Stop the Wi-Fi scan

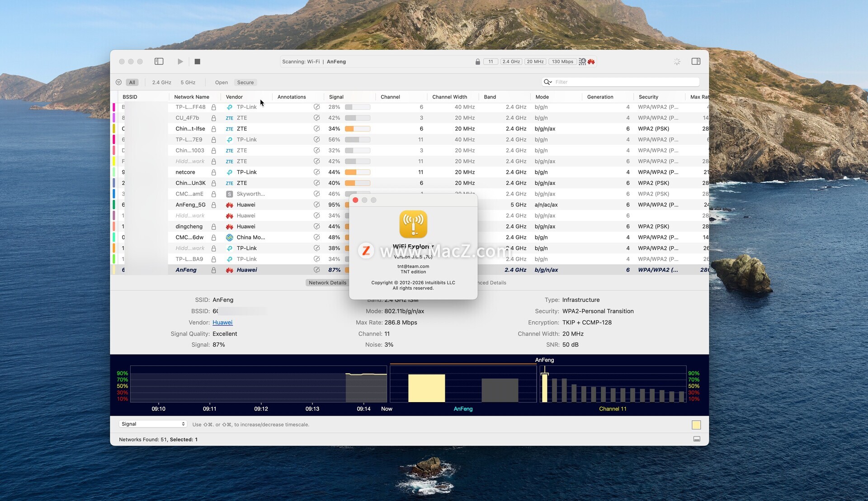(x=197, y=61)
